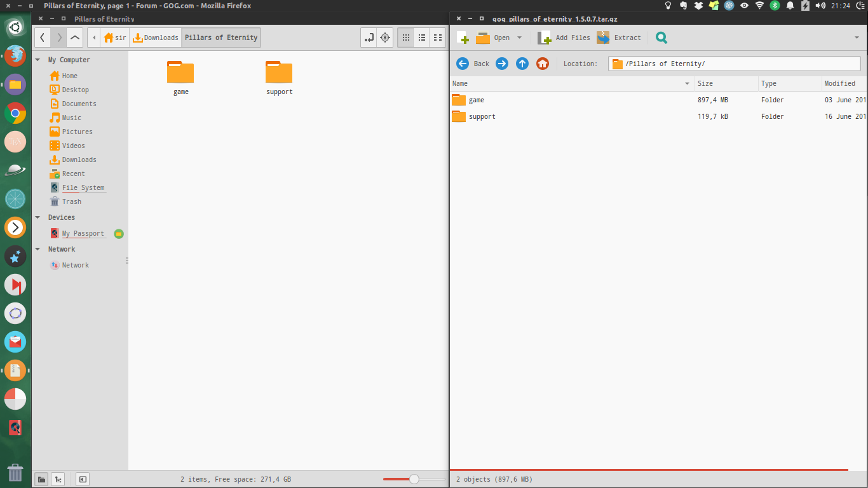Show places in the sidebar
The image size is (868, 488).
[41, 479]
